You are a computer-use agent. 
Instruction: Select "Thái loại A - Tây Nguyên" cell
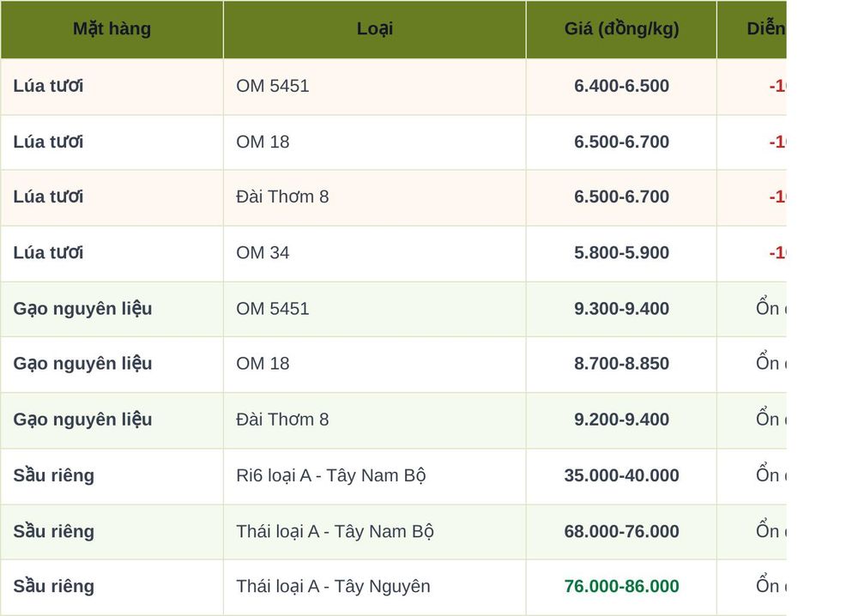pyautogui.click(x=375, y=587)
